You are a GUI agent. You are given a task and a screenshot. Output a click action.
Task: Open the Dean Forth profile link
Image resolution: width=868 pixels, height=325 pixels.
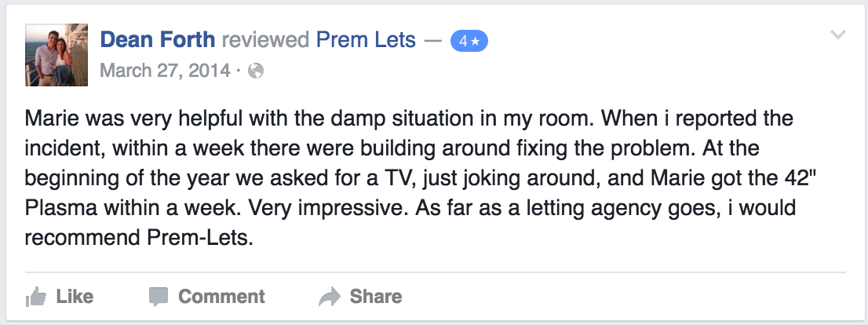tap(158, 39)
